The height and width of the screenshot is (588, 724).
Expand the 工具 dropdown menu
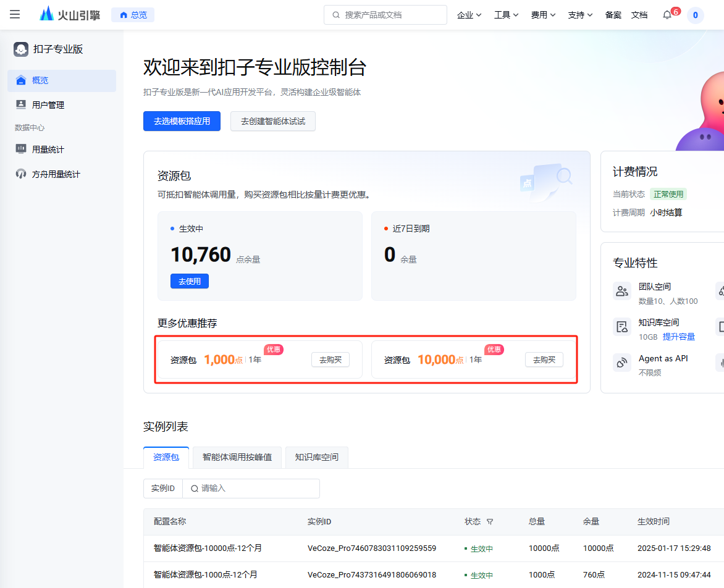(506, 15)
